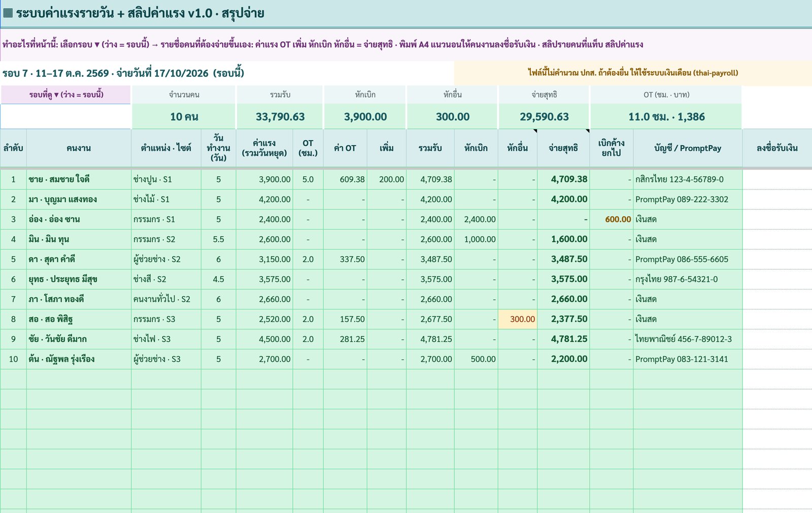
Task: Select wage 4,500.00 for วันชัย ดีมาก
Action: point(264,339)
